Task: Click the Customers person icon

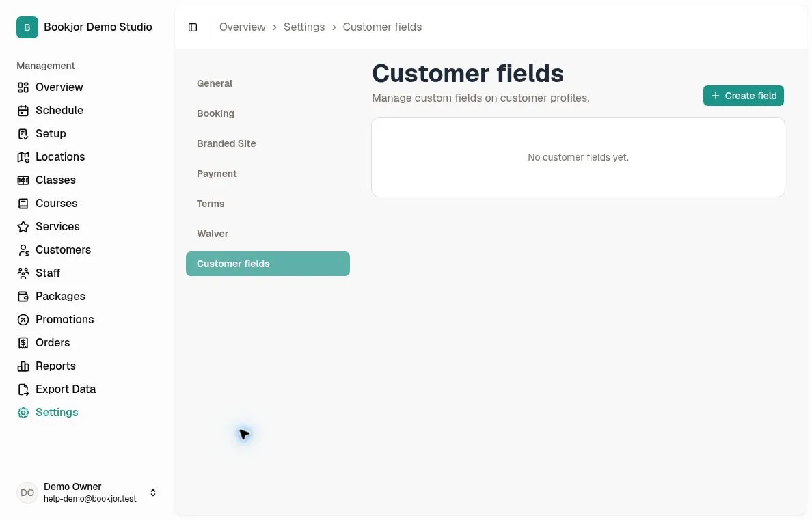Action: click(23, 250)
